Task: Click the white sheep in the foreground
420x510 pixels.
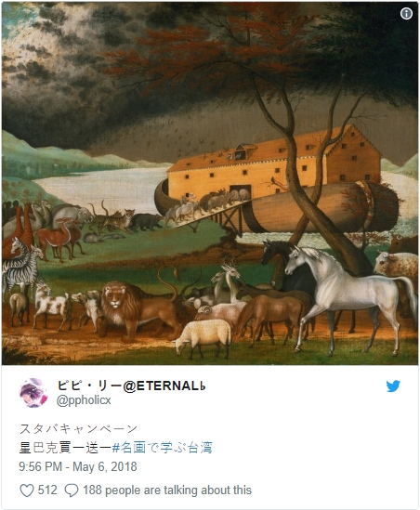Action: 203,337
